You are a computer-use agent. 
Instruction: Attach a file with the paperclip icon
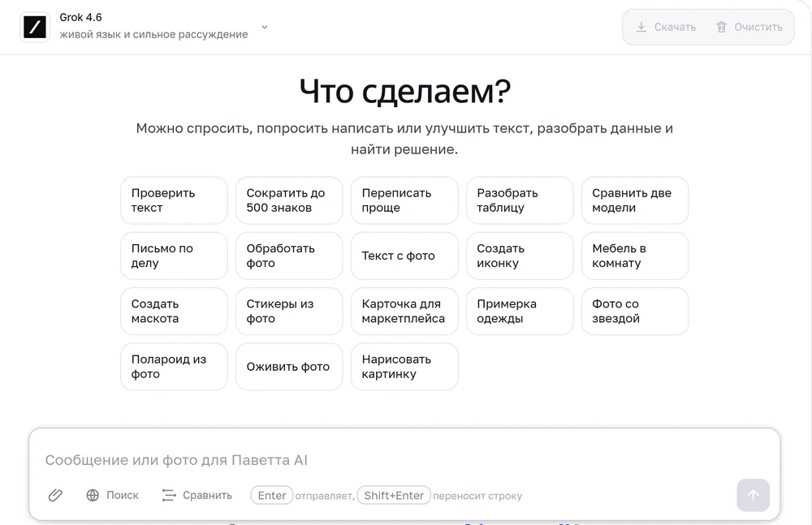click(x=55, y=496)
